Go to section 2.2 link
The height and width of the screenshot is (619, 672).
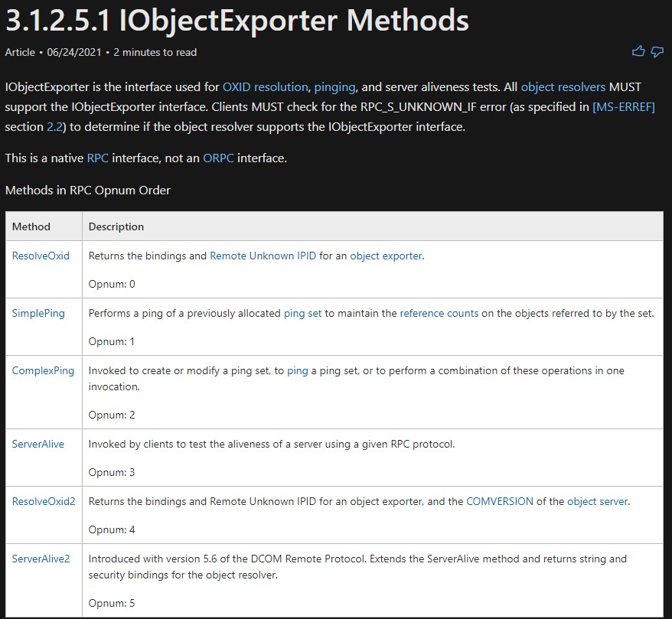[54, 127]
